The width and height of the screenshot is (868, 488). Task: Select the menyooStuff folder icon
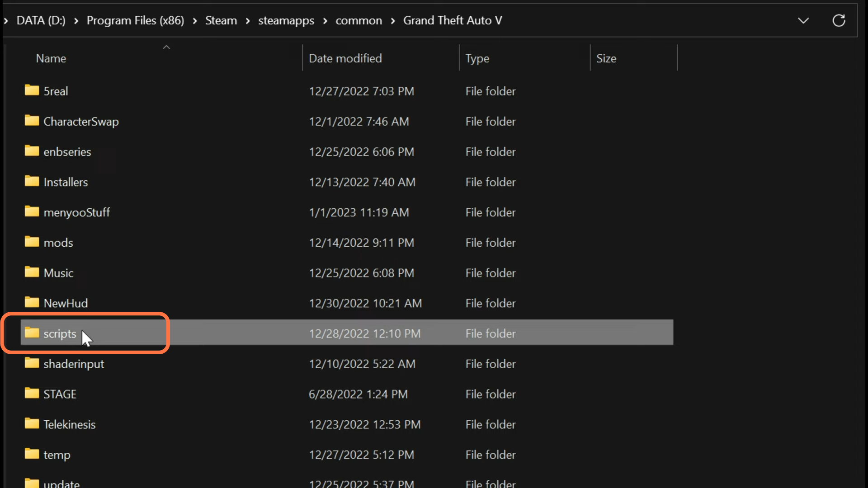coord(32,211)
